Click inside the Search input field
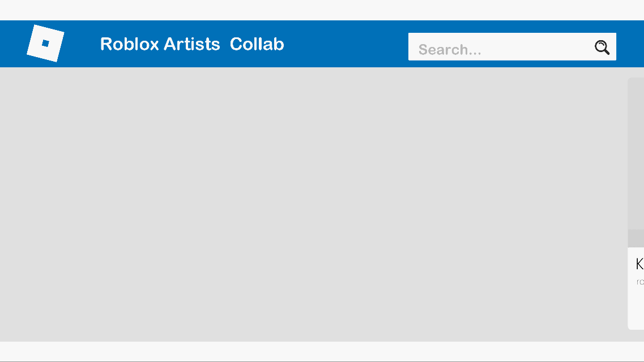Viewport: 644px width, 362px height. 498,48
